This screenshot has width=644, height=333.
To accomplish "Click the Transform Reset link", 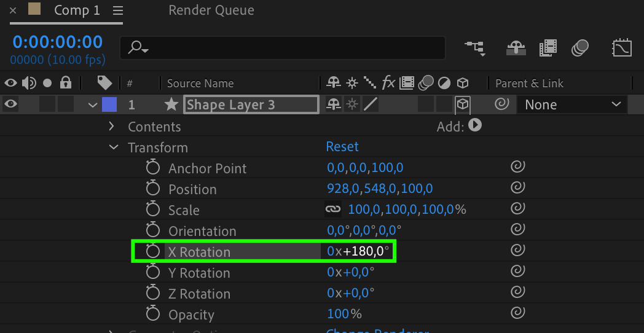I will pos(342,147).
